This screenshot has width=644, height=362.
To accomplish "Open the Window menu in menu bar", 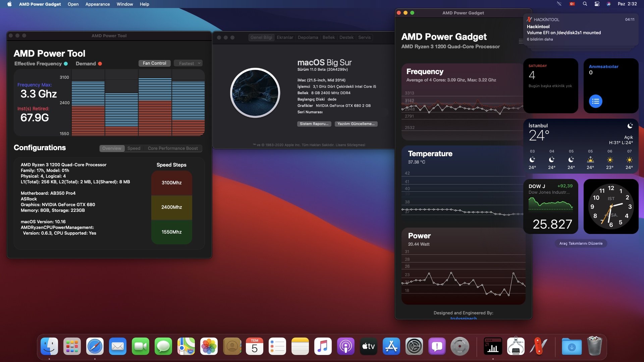I will pos(124,4).
